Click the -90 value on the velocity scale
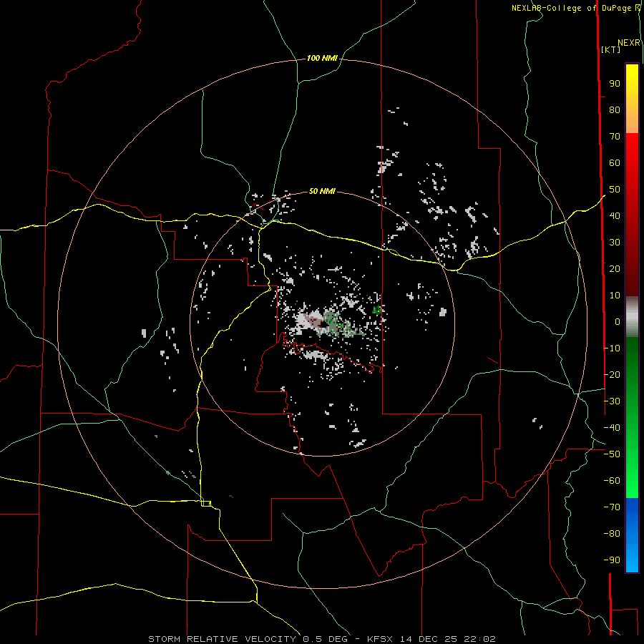Image resolution: width=644 pixels, height=644 pixels. [x=612, y=560]
